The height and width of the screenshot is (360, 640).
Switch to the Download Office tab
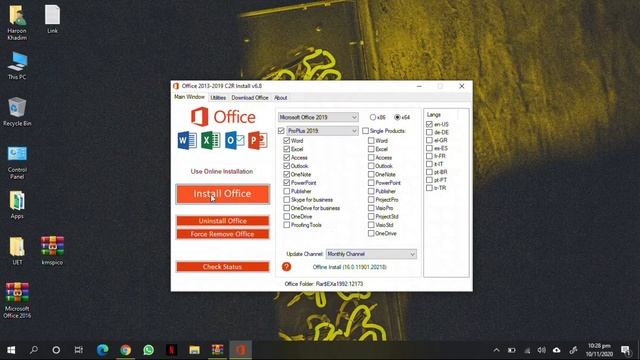(250, 98)
